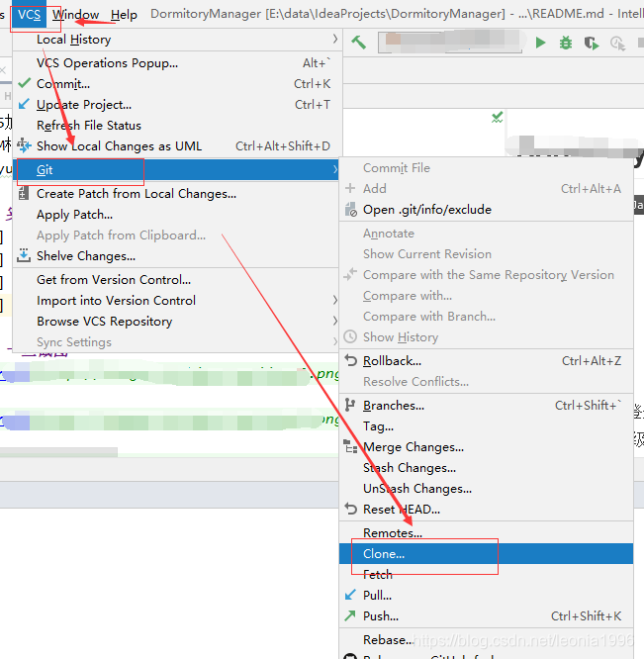Click the UML diagram icon
This screenshot has height=659, width=644.
(24, 145)
